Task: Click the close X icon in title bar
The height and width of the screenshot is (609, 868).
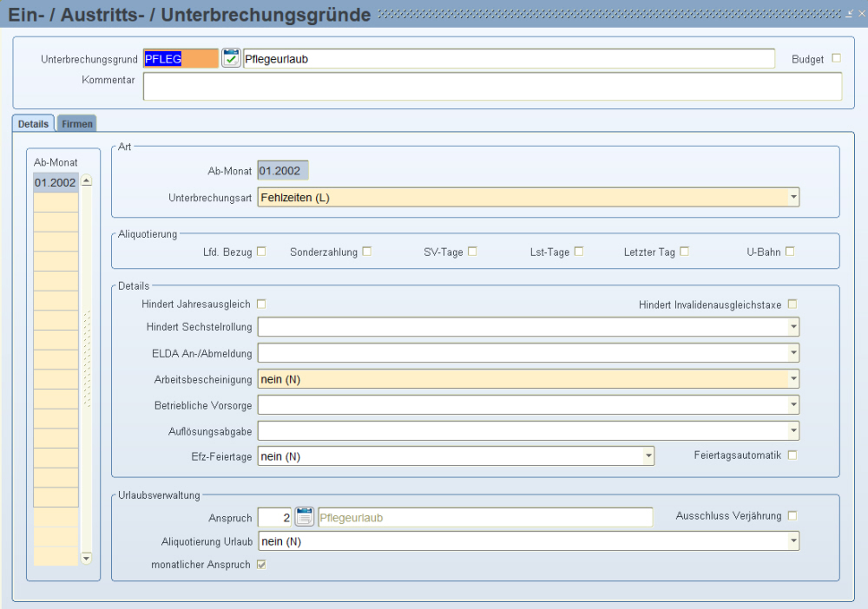Action: 861,14
